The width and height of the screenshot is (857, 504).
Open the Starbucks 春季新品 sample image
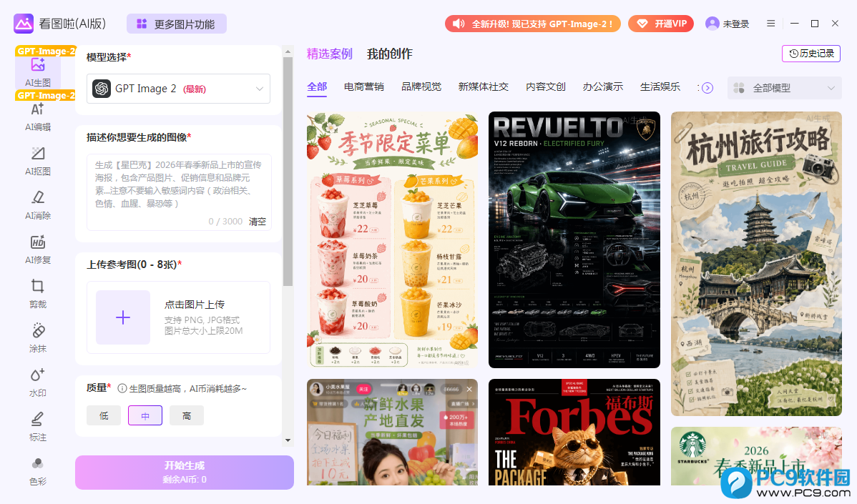756,457
